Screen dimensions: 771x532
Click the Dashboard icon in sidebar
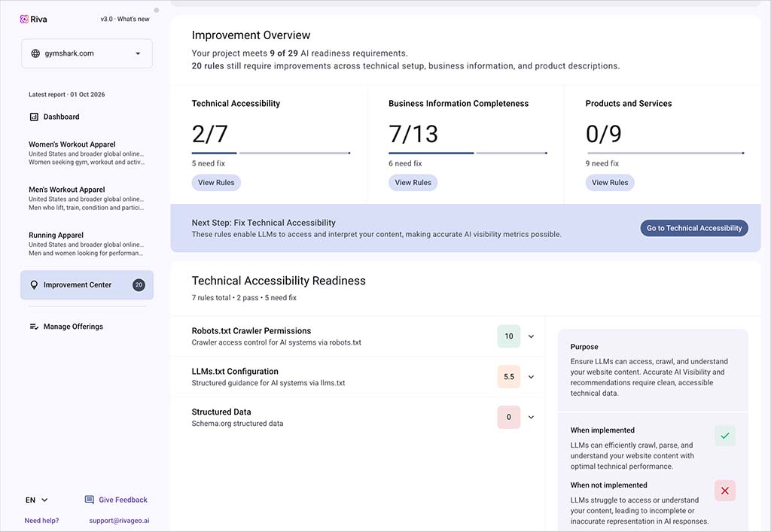pos(34,117)
